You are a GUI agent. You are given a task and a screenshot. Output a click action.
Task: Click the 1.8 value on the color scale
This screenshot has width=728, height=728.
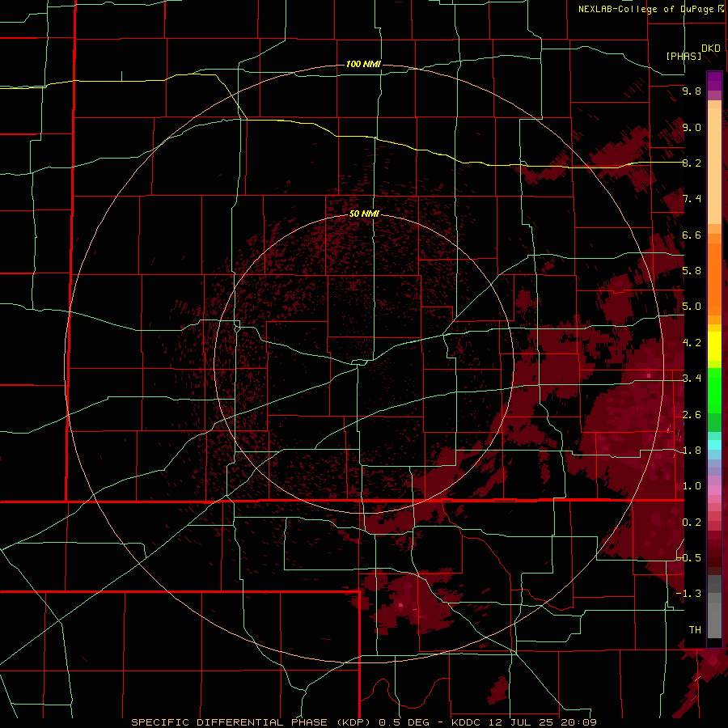tap(692, 451)
